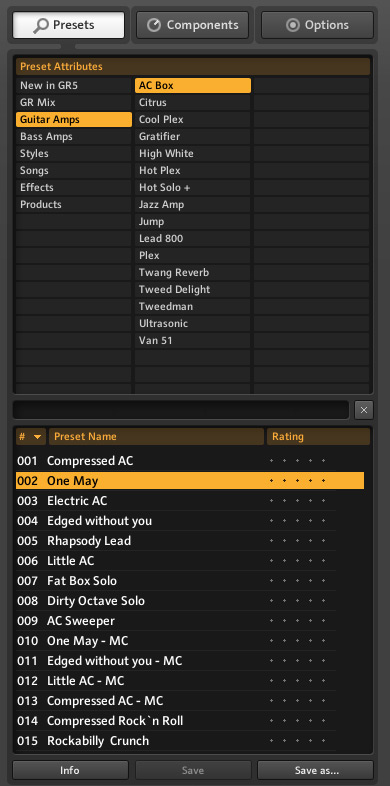Select Van 51 amp
The height and width of the screenshot is (786, 390).
(x=192, y=341)
